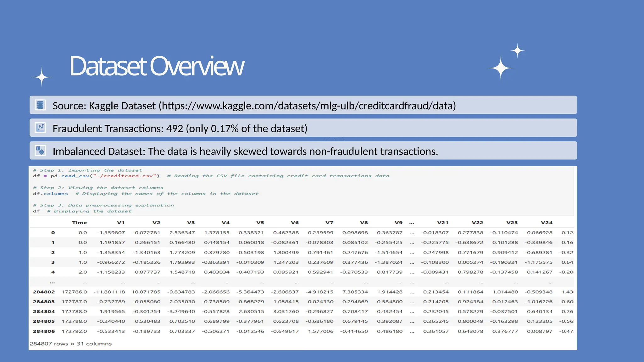Click the 'V9' column header
Viewport: 644px width, 362px height.
[x=398, y=222]
